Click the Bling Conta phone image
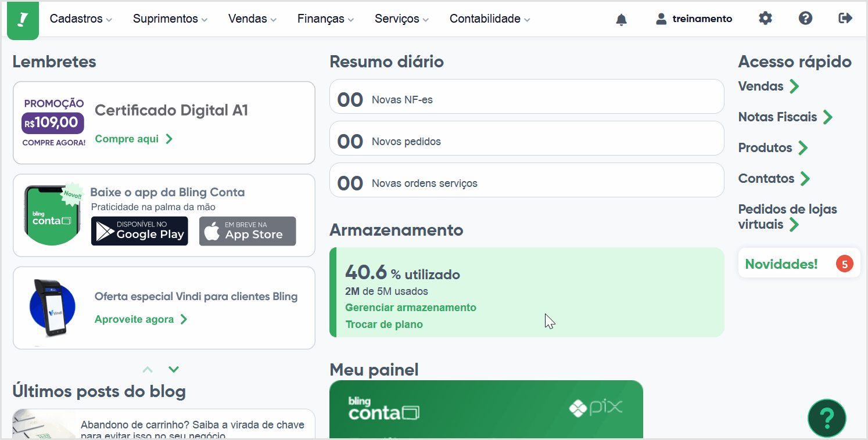The height and width of the screenshot is (440, 868). tap(52, 215)
